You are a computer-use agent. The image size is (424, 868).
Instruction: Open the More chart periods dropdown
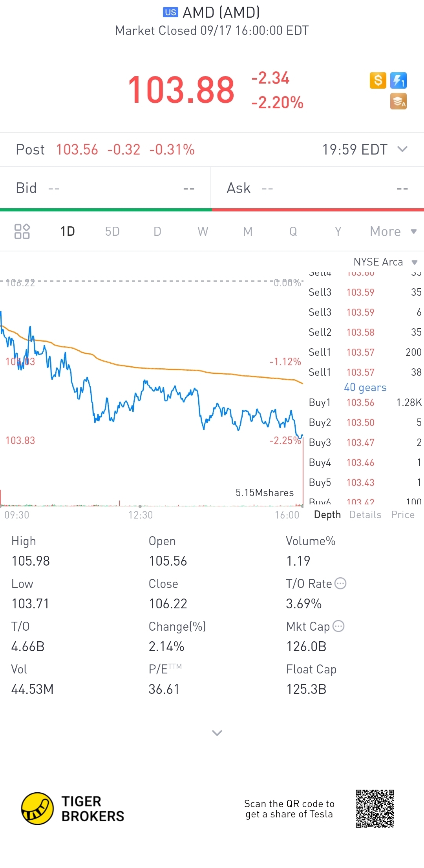tap(393, 231)
